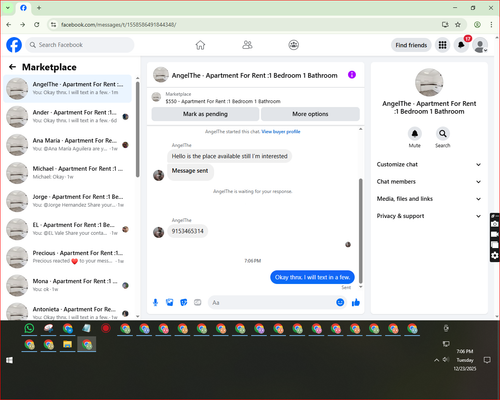Choose a sticker icon in composer
The width and height of the screenshot is (500, 400).
pos(184,302)
